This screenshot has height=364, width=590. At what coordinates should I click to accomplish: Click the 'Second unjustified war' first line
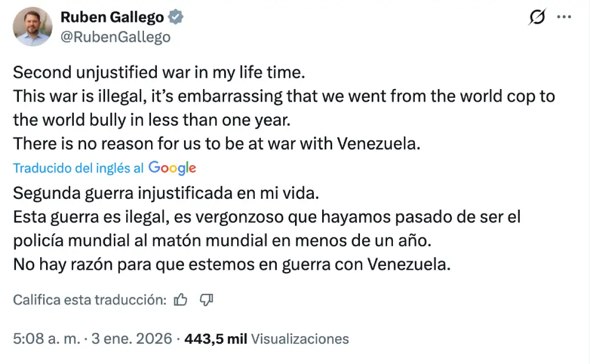click(158, 73)
